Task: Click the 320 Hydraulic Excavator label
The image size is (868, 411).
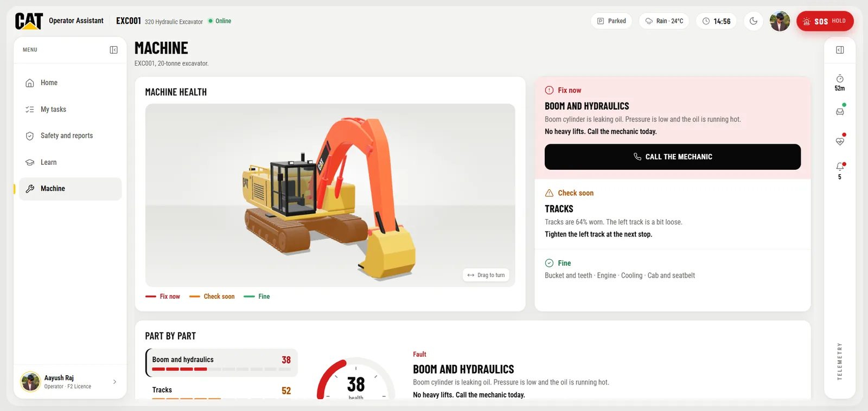Action: (x=174, y=22)
